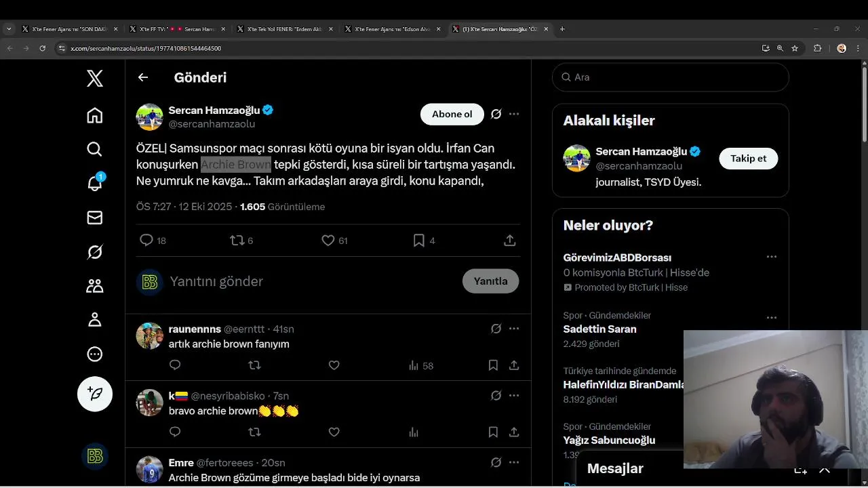Open More options circle icon in sidebar

[x=95, y=354]
